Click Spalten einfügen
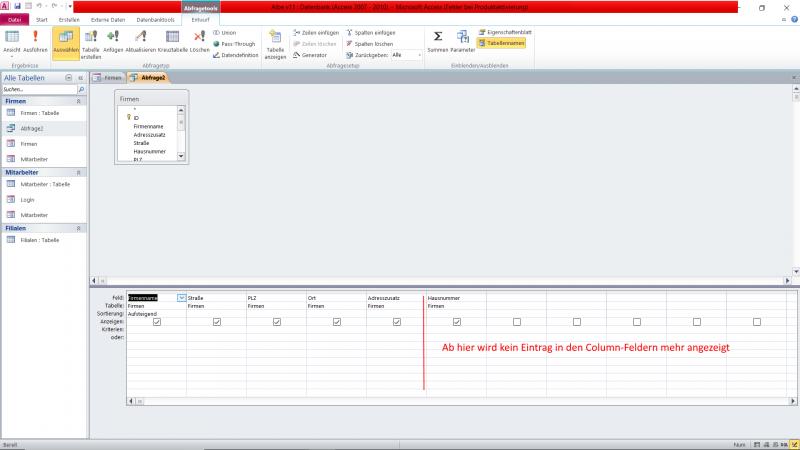This screenshot has width=800, height=450. [371, 33]
